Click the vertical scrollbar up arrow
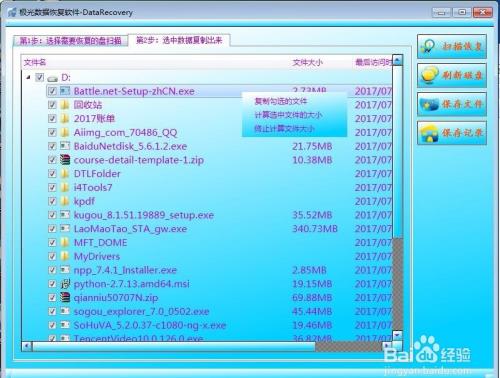500x378 pixels. [397, 60]
